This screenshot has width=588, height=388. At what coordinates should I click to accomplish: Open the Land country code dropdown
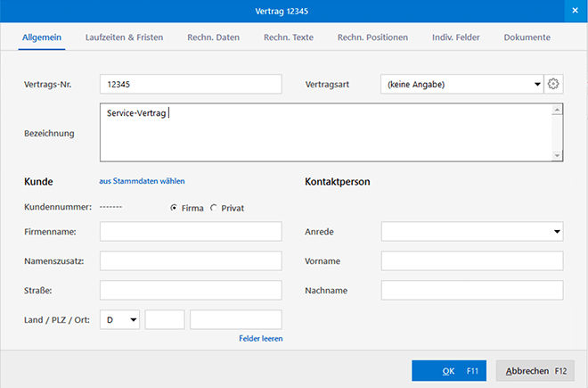pyautogui.click(x=134, y=319)
